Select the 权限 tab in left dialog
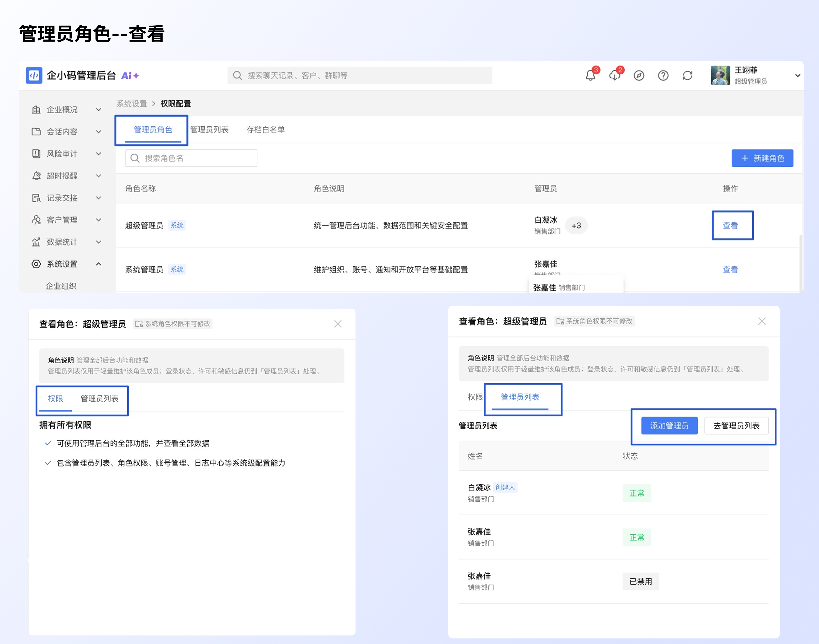Image resolution: width=819 pixels, height=644 pixels. click(x=55, y=399)
